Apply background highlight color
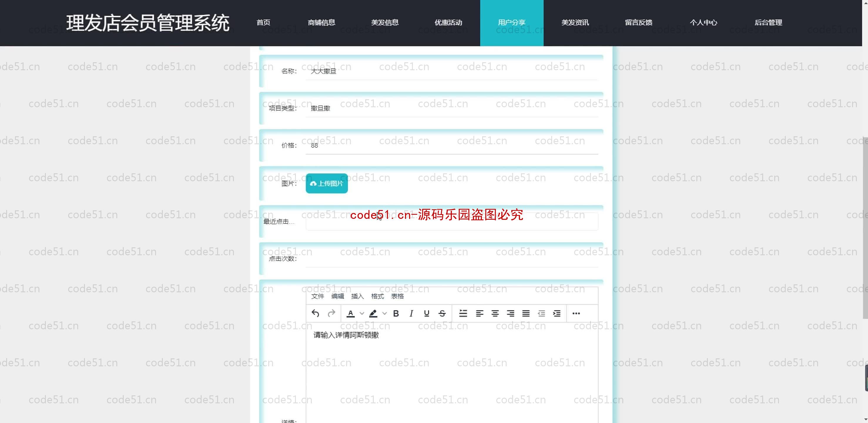 pyautogui.click(x=373, y=313)
